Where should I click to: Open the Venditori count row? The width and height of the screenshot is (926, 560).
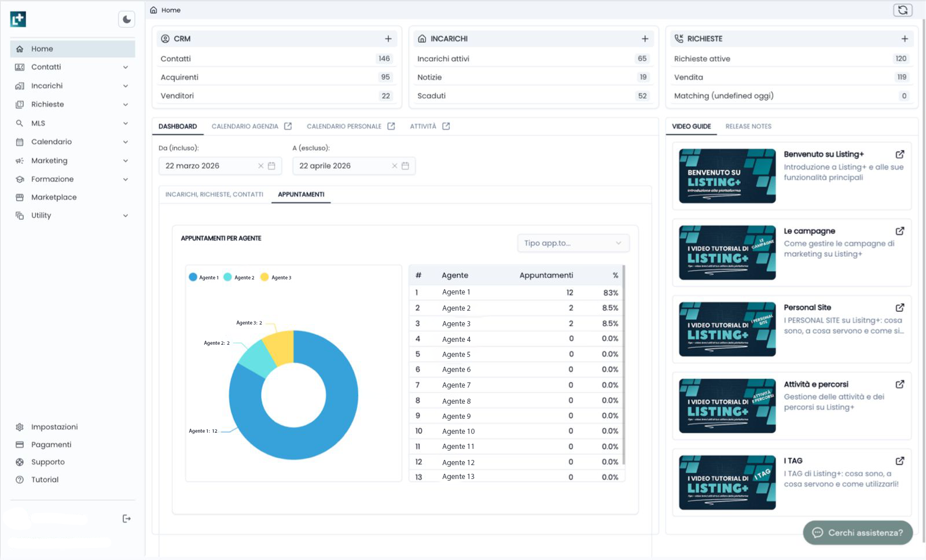(277, 96)
